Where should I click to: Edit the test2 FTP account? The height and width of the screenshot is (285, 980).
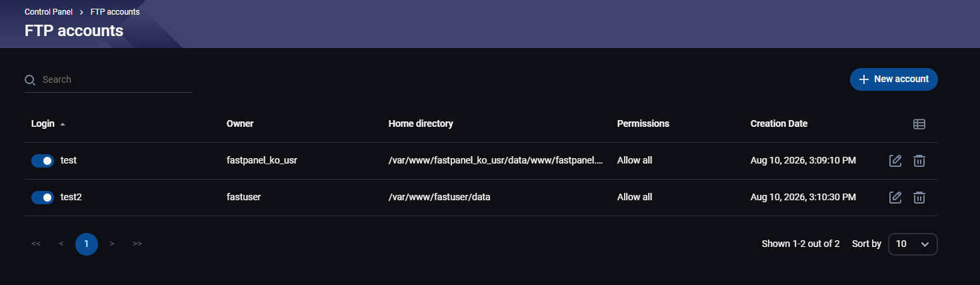click(896, 197)
